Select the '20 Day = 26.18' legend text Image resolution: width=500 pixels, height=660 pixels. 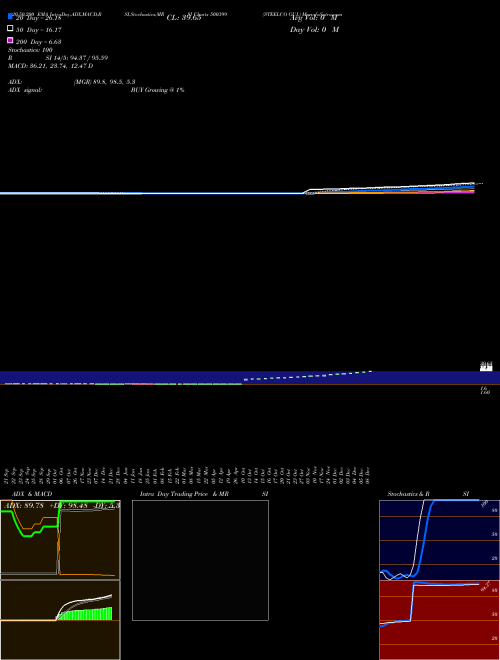[39, 18]
